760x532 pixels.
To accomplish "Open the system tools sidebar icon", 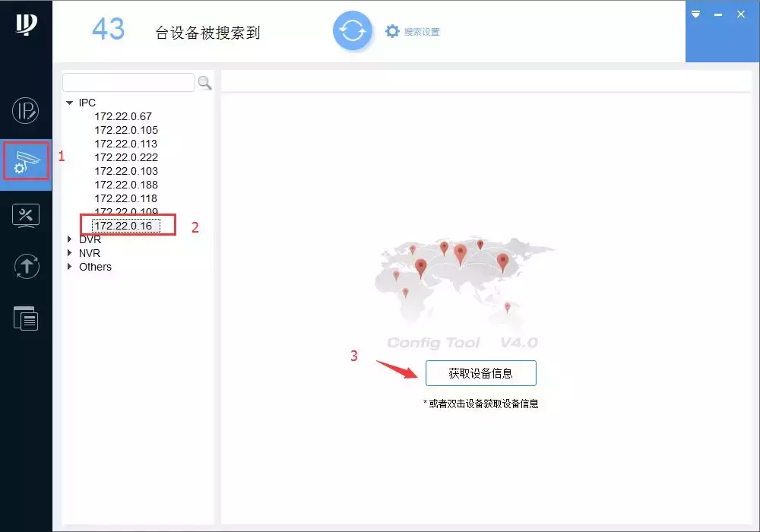I will [x=26, y=216].
